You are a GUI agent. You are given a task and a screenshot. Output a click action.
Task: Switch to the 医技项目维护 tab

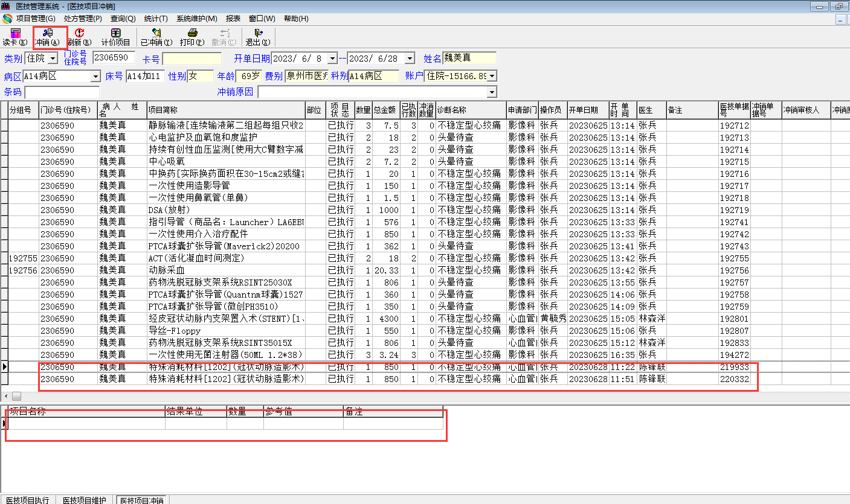(x=85, y=500)
